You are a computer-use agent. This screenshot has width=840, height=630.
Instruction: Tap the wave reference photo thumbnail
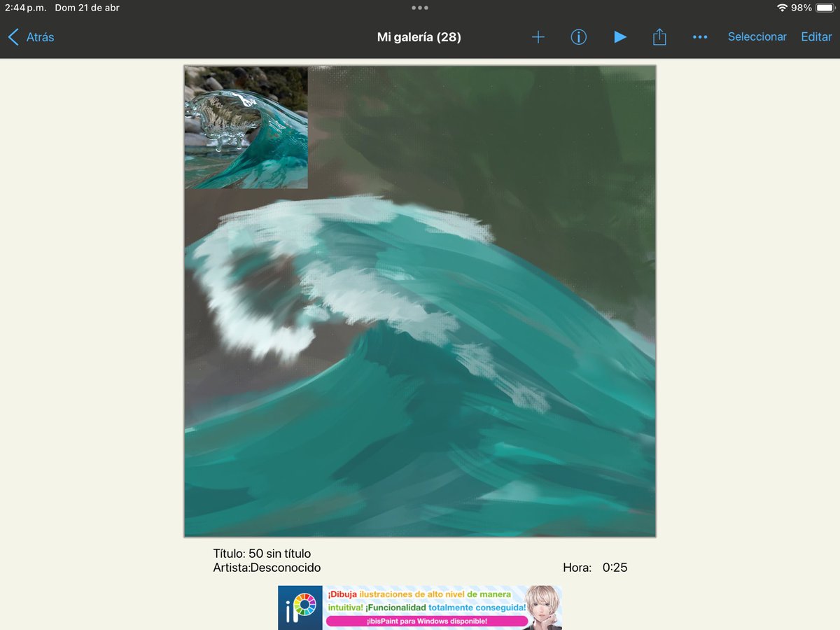pyautogui.click(x=246, y=127)
